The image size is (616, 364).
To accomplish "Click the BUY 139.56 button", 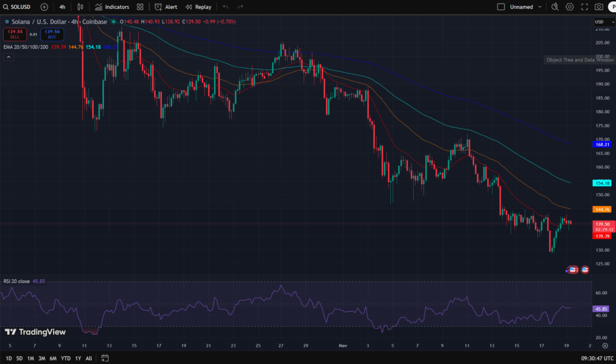I will (x=52, y=34).
